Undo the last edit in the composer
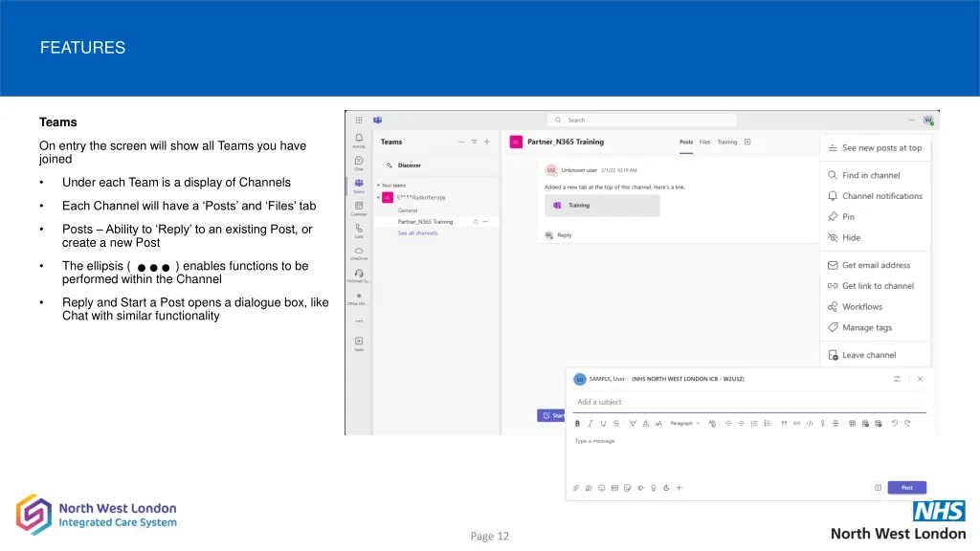 coord(895,424)
